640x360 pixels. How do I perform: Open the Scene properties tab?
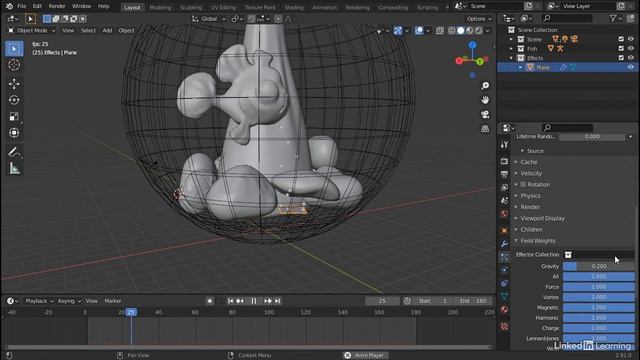coord(504,200)
